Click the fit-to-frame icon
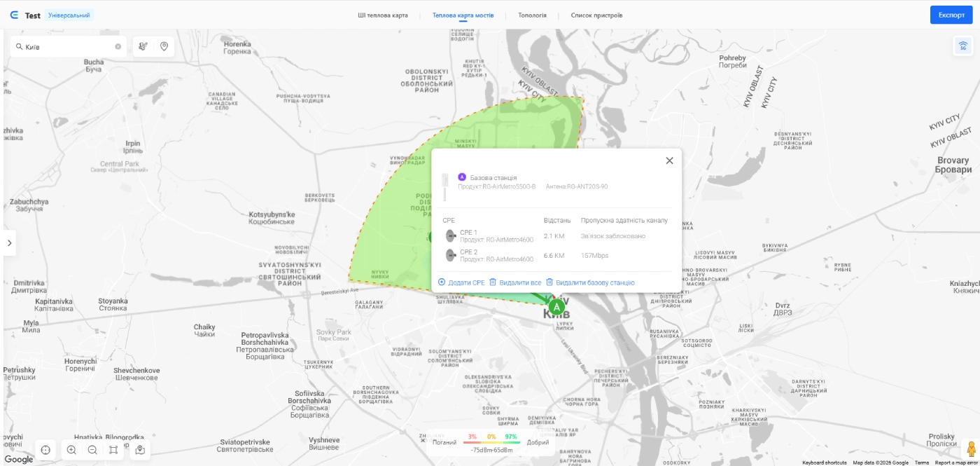The image size is (980, 466). (x=113, y=450)
